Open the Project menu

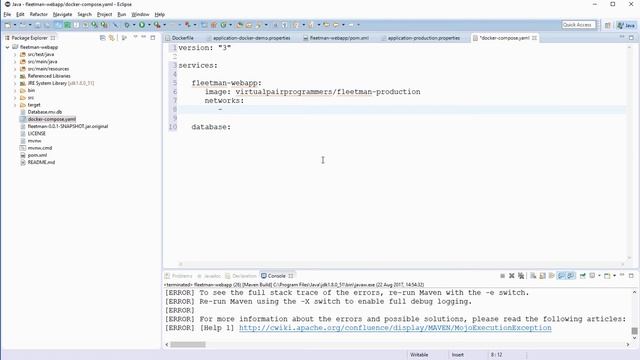pyautogui.click(x=104, y=14)
